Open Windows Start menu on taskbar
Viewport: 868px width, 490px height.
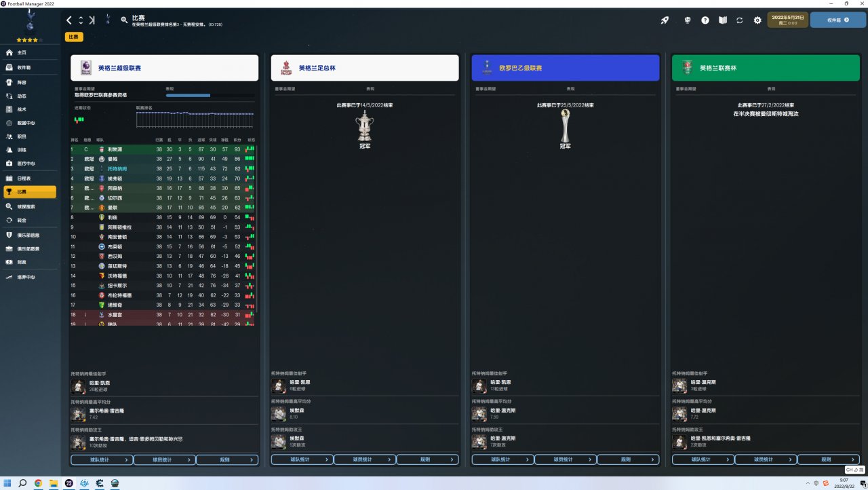pyautogui.click(x=7, y=483)
